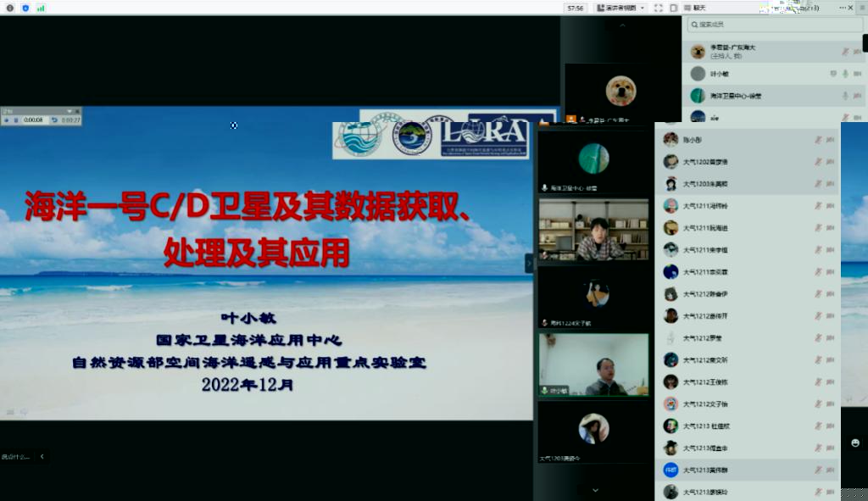Expand the bottom-left chat bar chevron
868x501 pixels.
click(x=42, y=457)
